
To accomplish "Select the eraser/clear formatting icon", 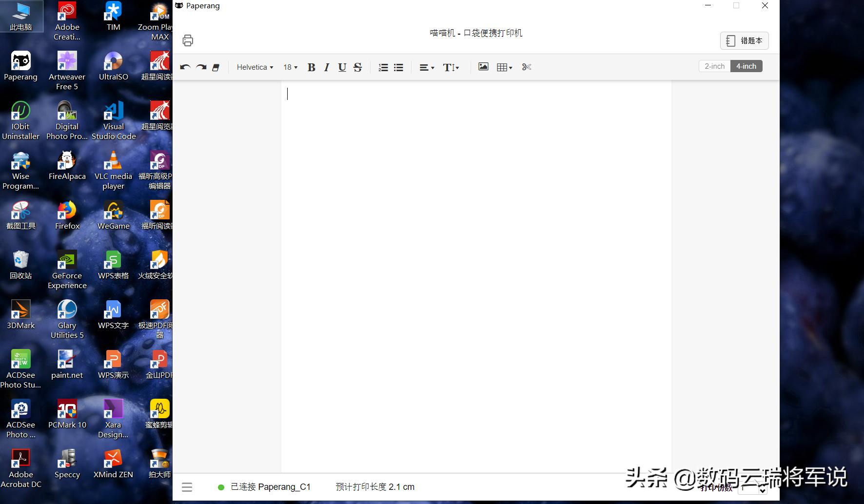I will 216,67.
